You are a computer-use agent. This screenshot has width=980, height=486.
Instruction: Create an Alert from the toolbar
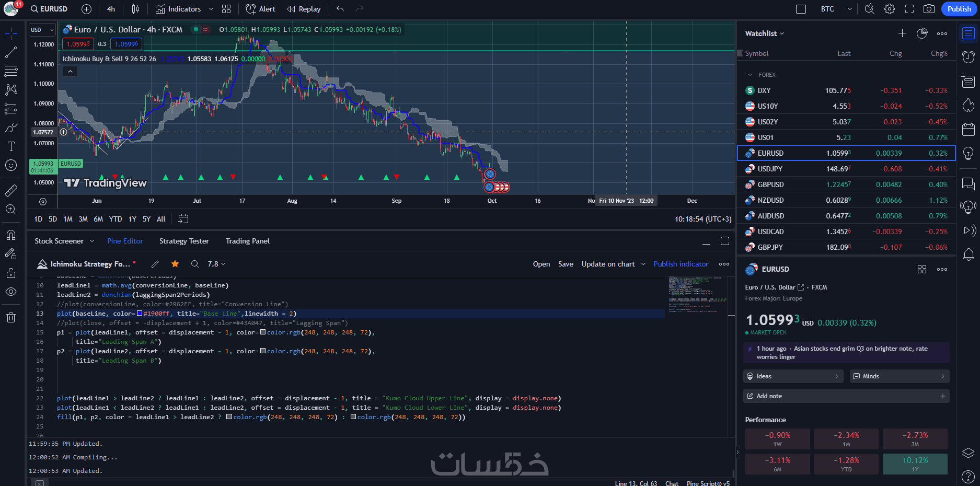260,9
